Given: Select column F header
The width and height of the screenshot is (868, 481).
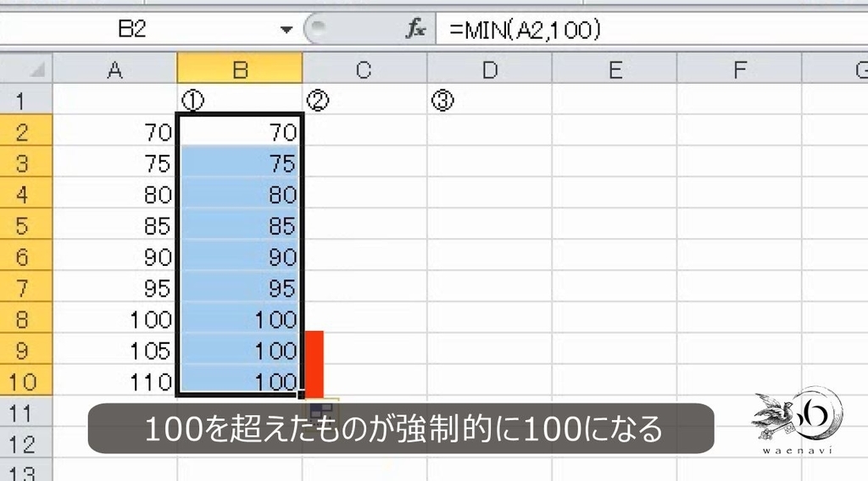Looking at the screenshot, I should [x=739, y=69].
